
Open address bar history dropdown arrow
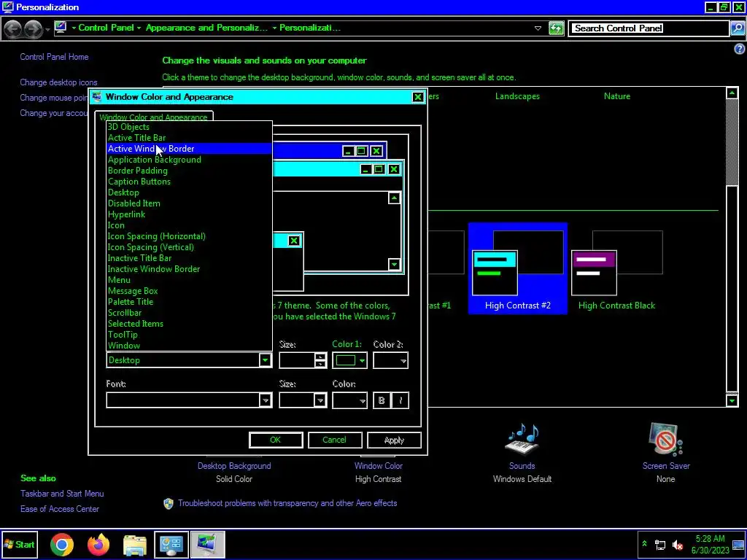(x=538, y=28)
